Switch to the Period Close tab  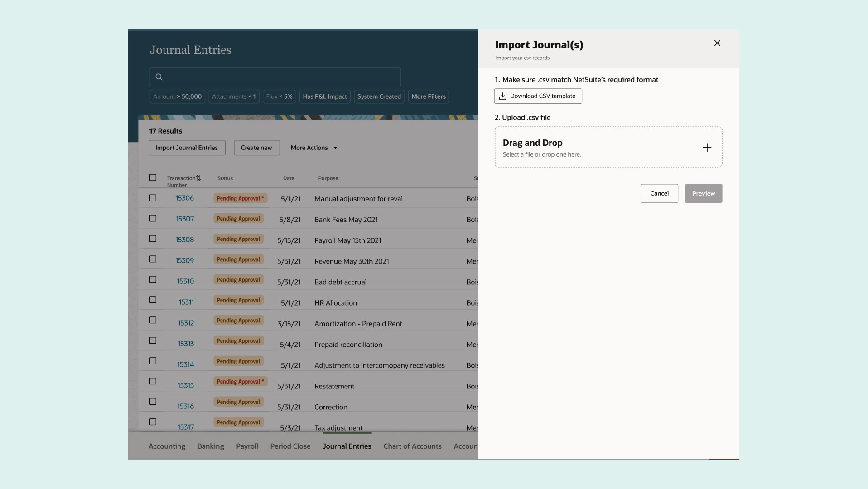click(x=290, y=446)
